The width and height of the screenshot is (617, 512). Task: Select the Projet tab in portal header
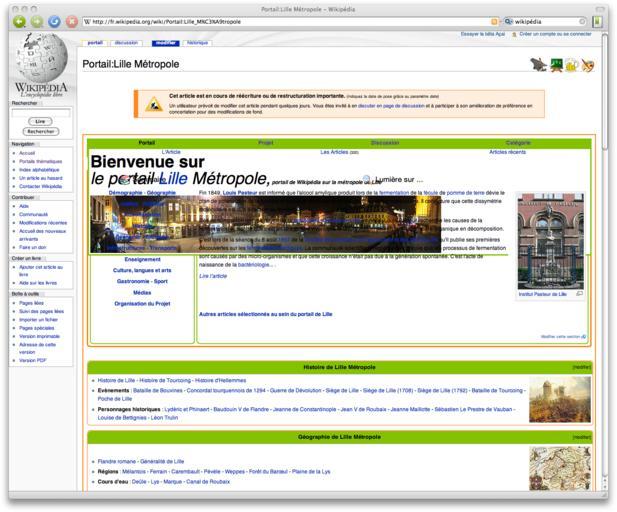tap(266, 143)
